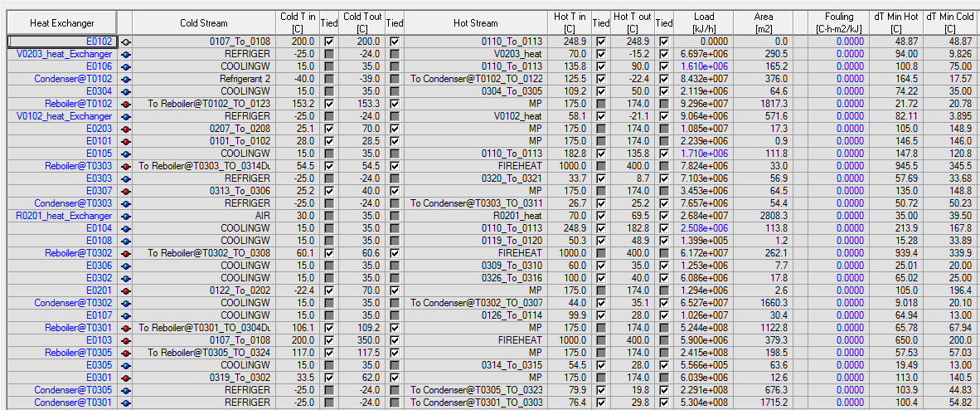Edit Load value 1.710e+006 for E0105
The image size is (980, 410).
pyautogui.click(x=704, y=154)
